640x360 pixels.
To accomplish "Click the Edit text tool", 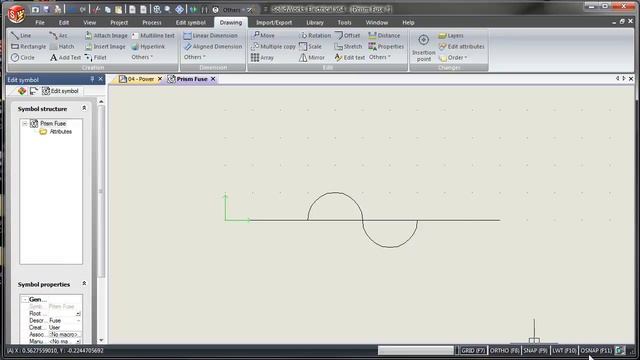I will [350, 58].
